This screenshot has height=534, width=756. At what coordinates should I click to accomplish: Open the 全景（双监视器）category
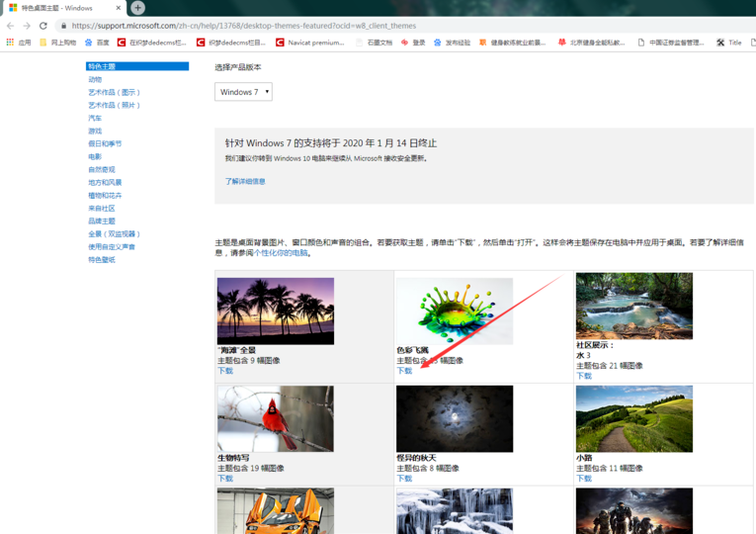114,234
